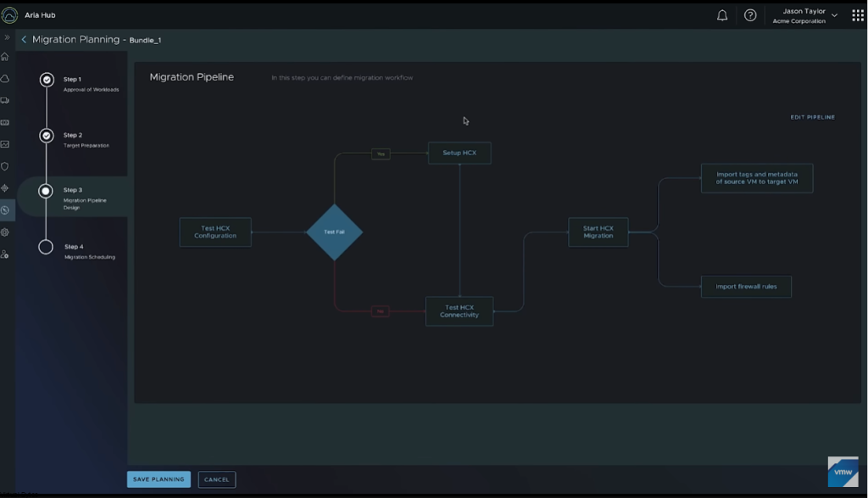Expand the left sidebar with double chevron
This screenshot has height=498, width=868.
tap(7, 37)
